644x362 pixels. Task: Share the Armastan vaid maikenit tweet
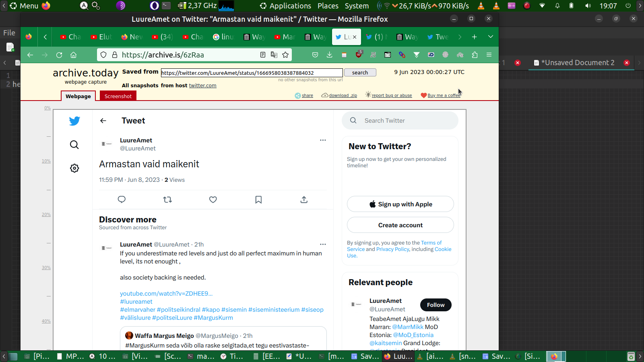[x=304, y=200]
